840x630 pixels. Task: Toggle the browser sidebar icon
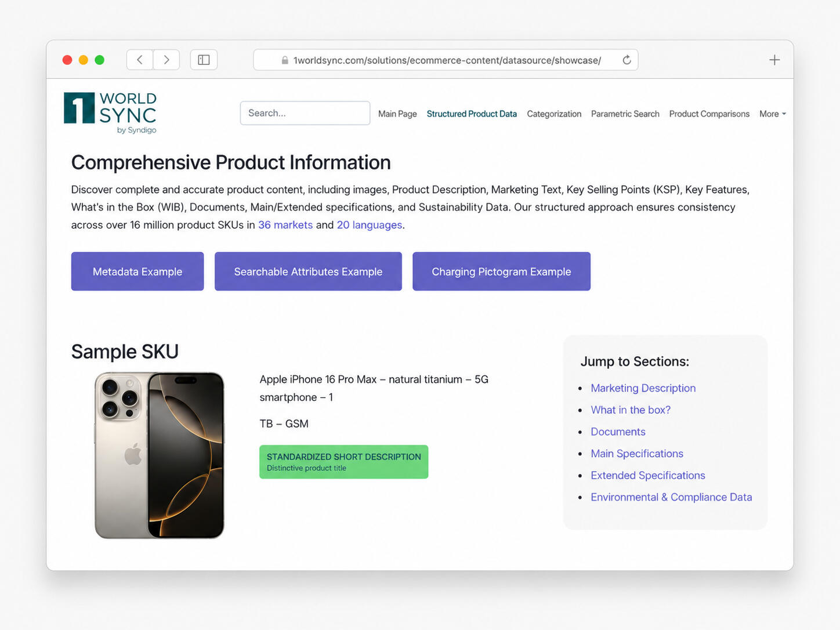click(x=204, y=60)
